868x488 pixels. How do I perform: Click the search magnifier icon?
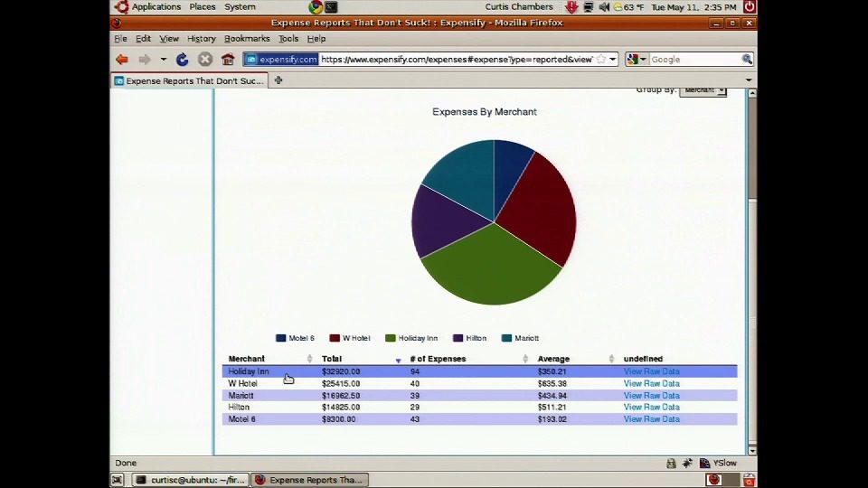click(x=747, y=60)
